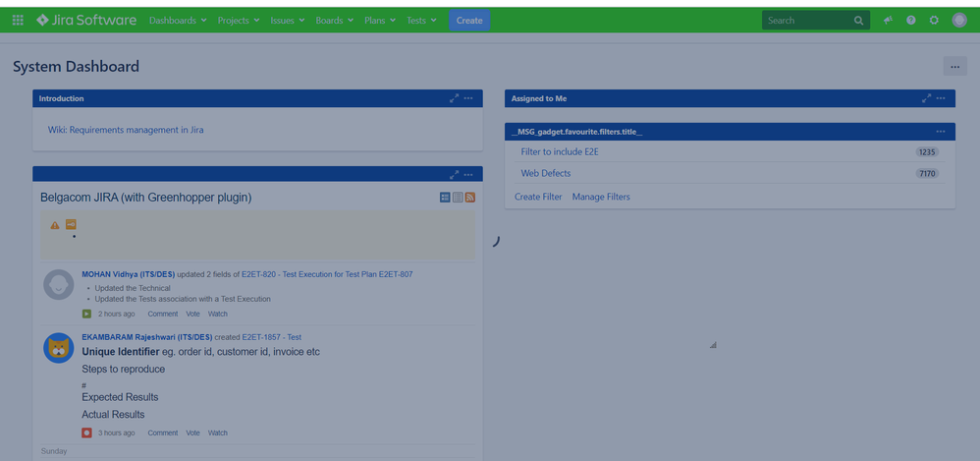Click the Manage Filters link
Viewport: 980px width, 461px height.
tap(601, 197)
